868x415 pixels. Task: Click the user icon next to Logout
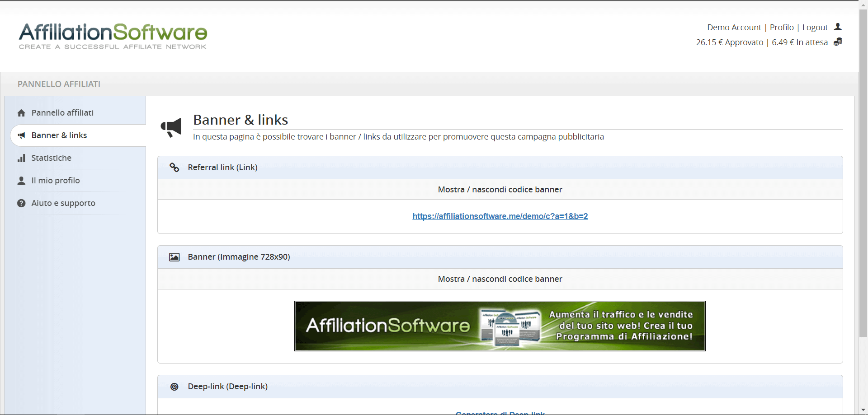click(838, 27)
